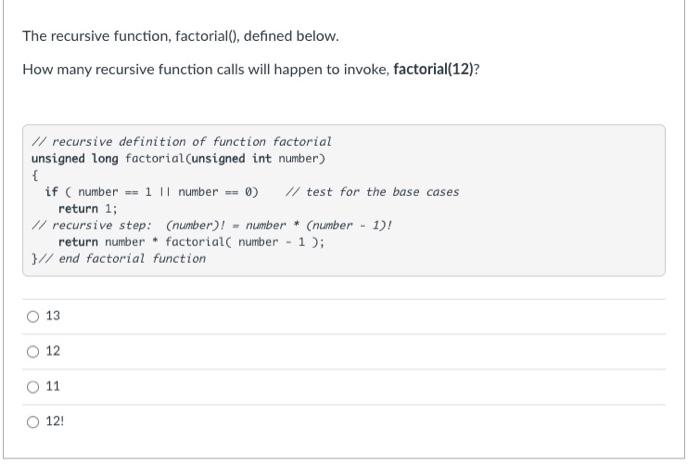
Task: Click the answer label text 13
Action: coord(53,316)
